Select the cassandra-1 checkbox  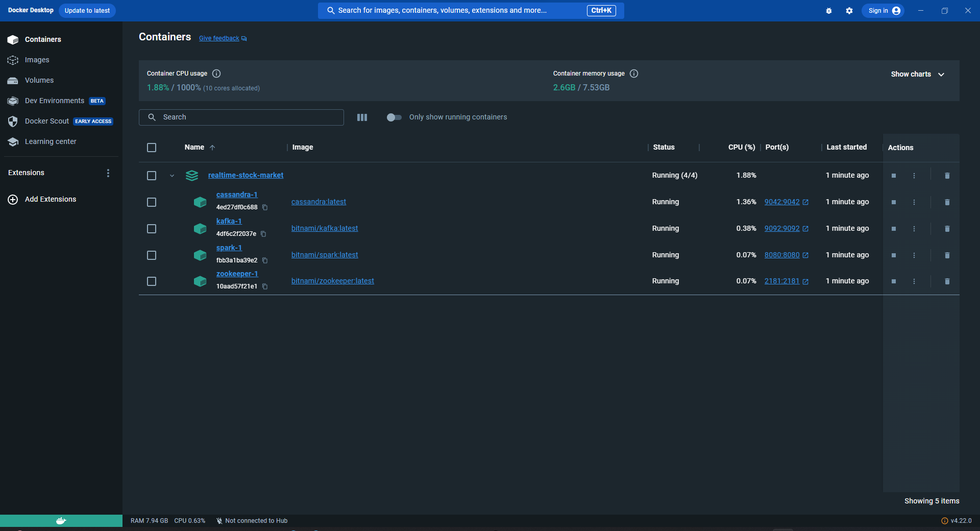(x=152, y=202)
